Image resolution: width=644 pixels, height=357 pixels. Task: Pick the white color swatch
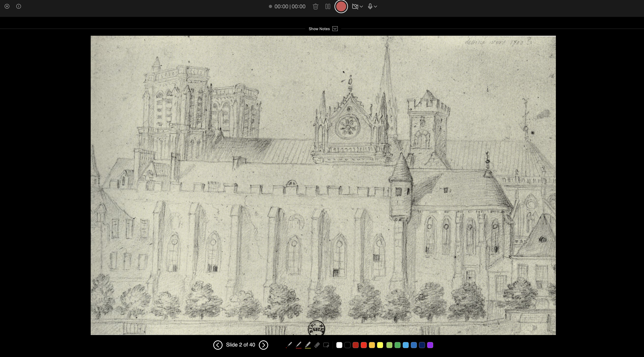[339, 345]
